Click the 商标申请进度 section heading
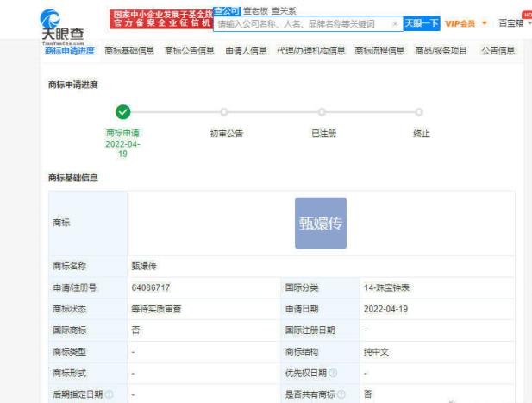The width and height of the screenshot is (532, 403). (73, 85)
